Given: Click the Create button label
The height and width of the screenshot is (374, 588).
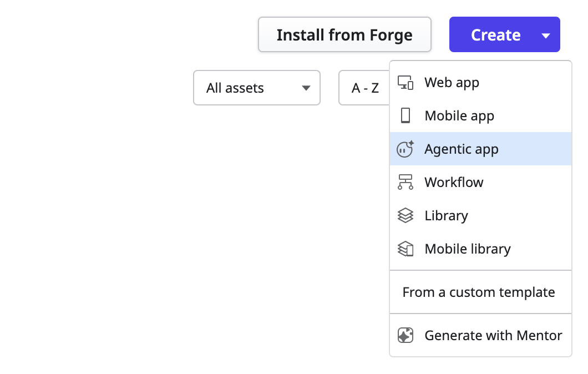Looking at the screenshot, I should [496, 35].
